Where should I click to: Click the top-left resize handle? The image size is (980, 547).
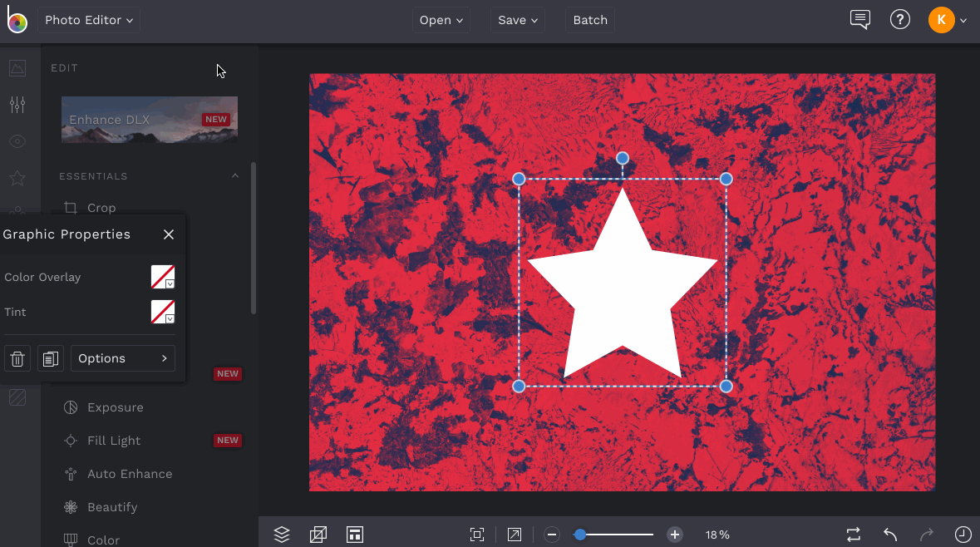[519, 179]
